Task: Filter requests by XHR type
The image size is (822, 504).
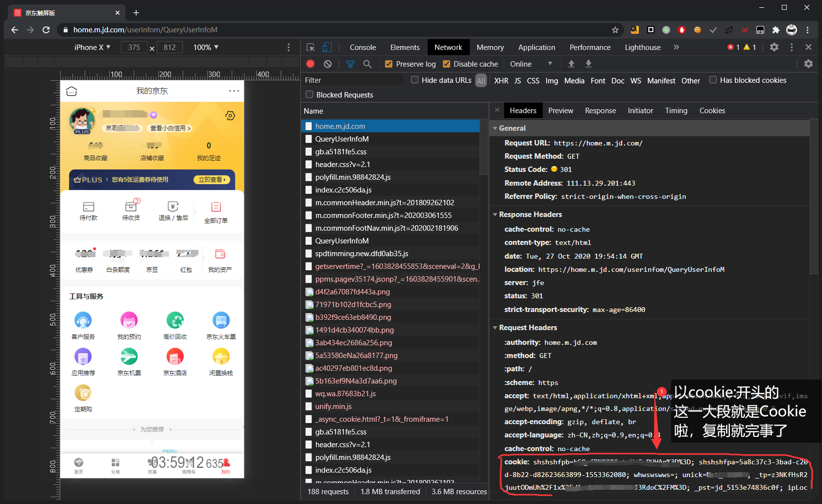Action: click(x=501, y=81)
